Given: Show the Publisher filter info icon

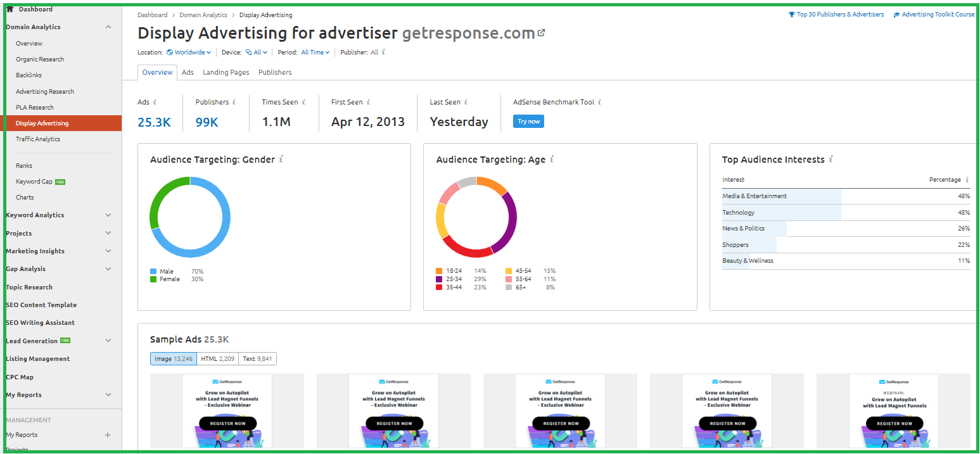Looking at the screenshot, I should 384,53.
